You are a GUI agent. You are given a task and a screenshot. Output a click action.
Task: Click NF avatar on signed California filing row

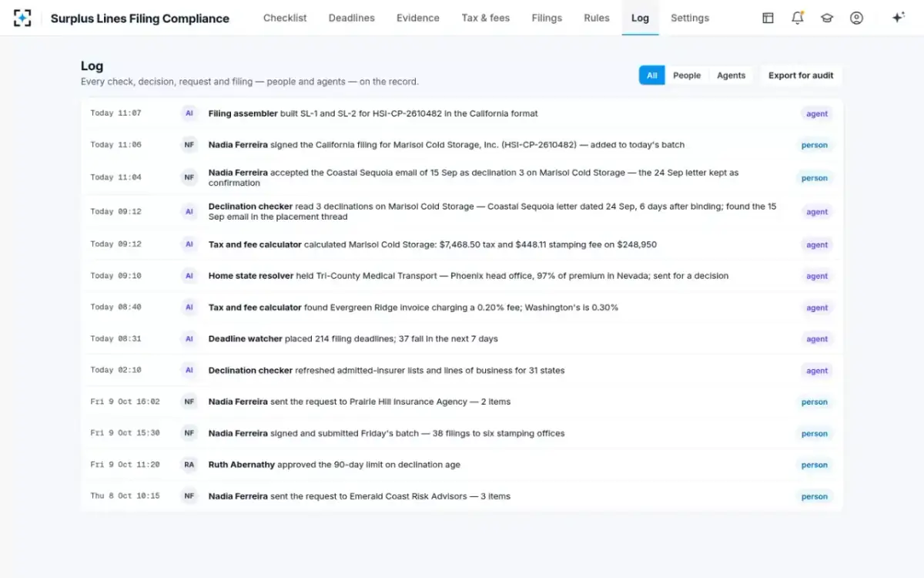189,145
